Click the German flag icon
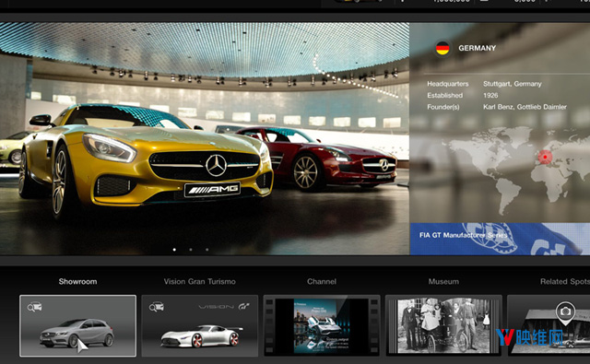This screenshot has width=590, height=364. click(x=442, y=48)
